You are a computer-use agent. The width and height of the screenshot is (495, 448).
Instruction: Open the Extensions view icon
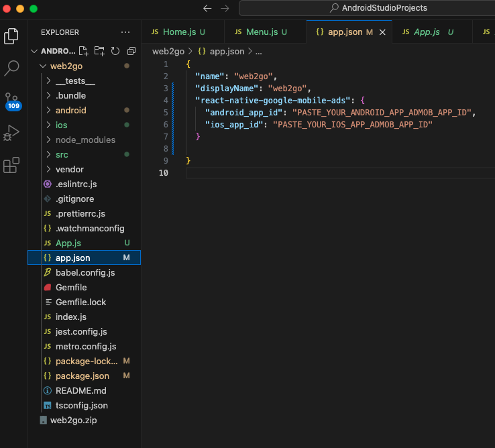pyautogui.click(x=11, y=165)
